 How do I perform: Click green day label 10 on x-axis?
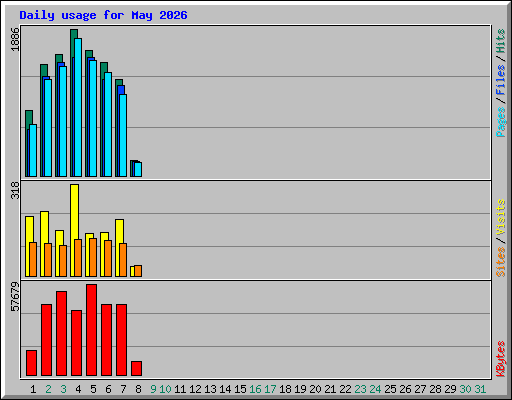pos(165,389)
